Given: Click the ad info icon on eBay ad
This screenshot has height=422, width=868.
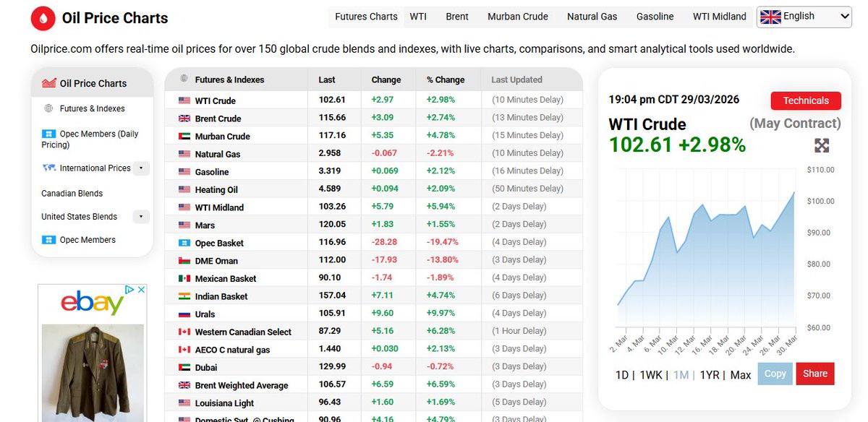Looking at the screenshot, I should 129,289.
